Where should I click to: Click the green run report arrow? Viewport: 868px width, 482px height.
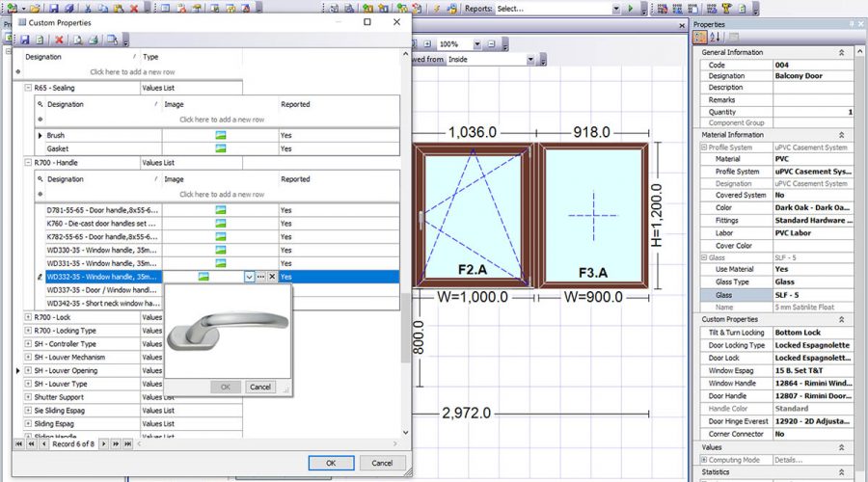pos(631,9)
